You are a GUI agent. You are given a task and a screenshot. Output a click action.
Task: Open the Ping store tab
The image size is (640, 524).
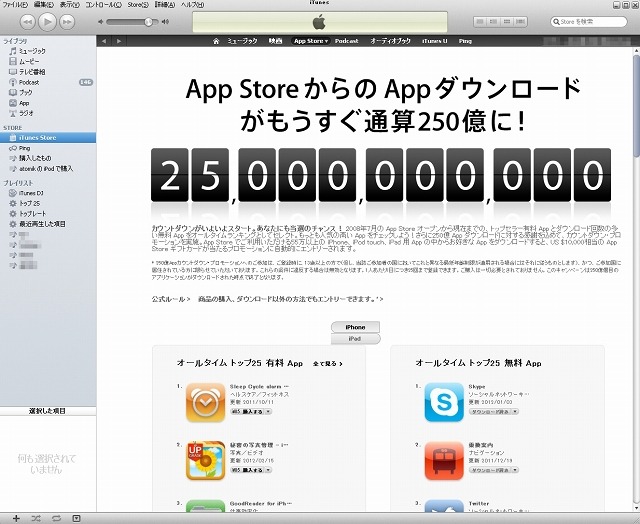click(x=465, y=41)
